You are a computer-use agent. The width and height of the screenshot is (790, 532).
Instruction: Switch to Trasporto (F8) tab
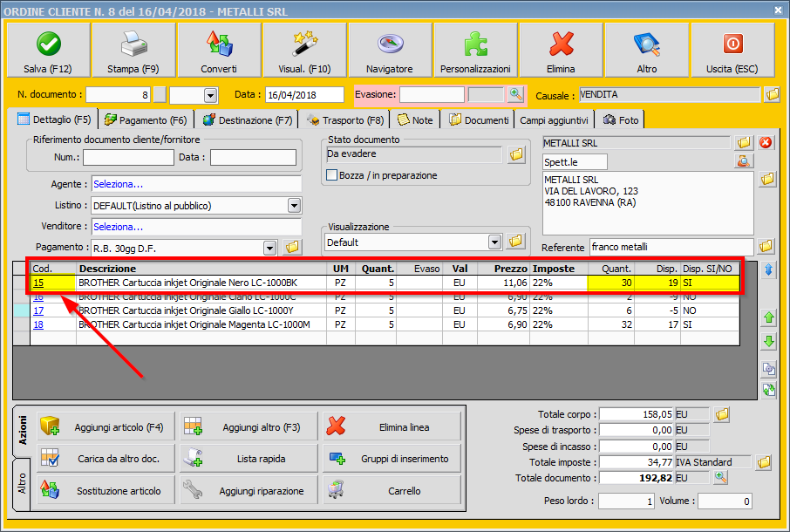click(x=345, y=119)
